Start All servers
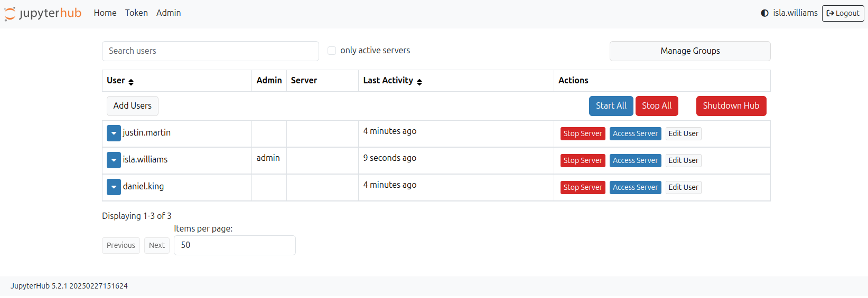Viewport: 868px width, 298px height. coord(611,106)
